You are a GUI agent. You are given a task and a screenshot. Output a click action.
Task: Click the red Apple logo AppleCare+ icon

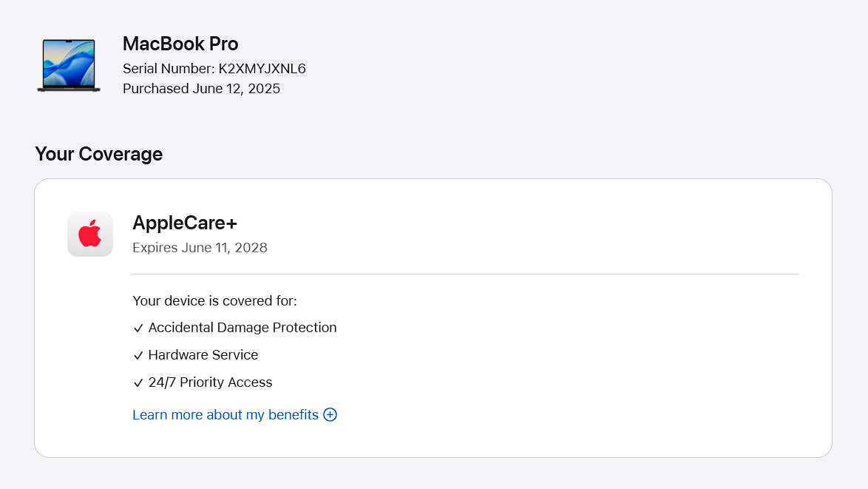(x=90, y=235)
